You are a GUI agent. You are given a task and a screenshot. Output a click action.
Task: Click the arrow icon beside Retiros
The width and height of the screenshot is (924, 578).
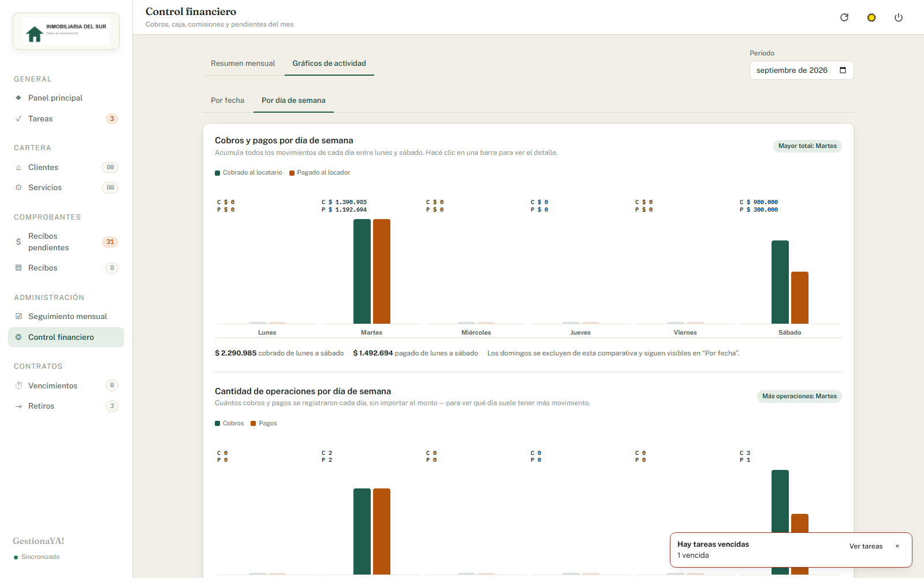18,406
